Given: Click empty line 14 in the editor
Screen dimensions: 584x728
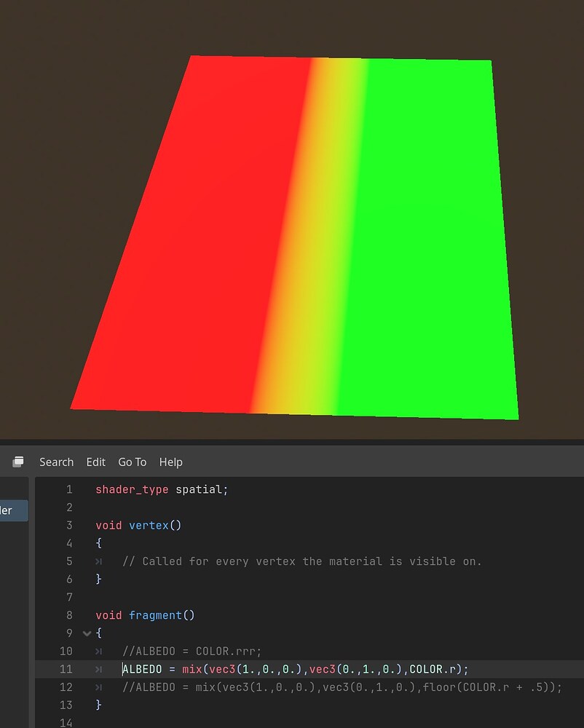Looking at the screenshot, I should click(146, 722).
